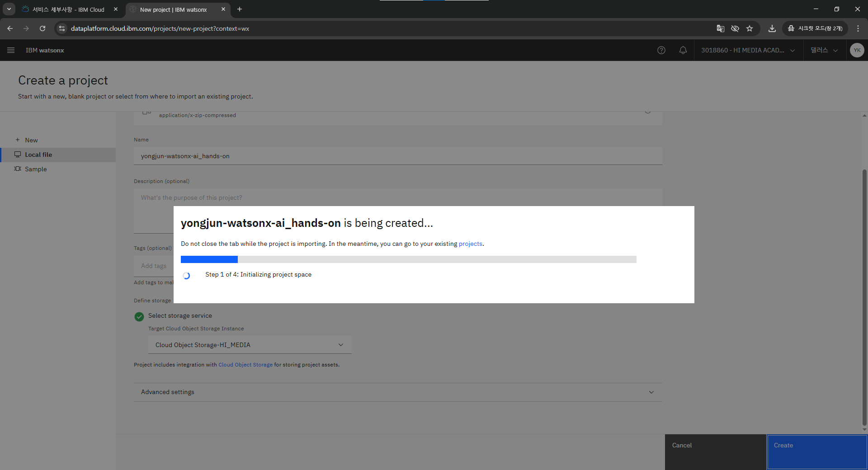
Task: Open the notifications bell
Action: [683, 50]
